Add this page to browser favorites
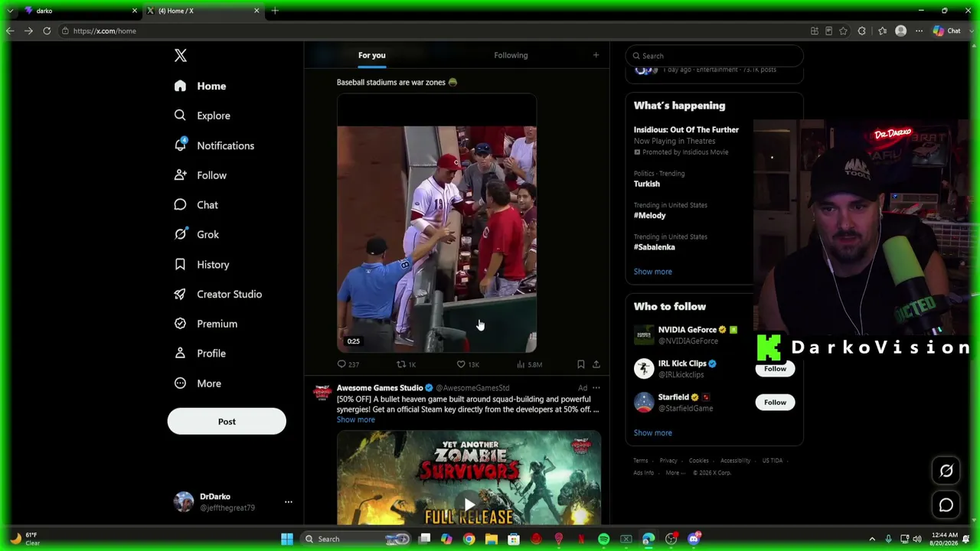Screen dimensions: 980x551 point(843,31)
